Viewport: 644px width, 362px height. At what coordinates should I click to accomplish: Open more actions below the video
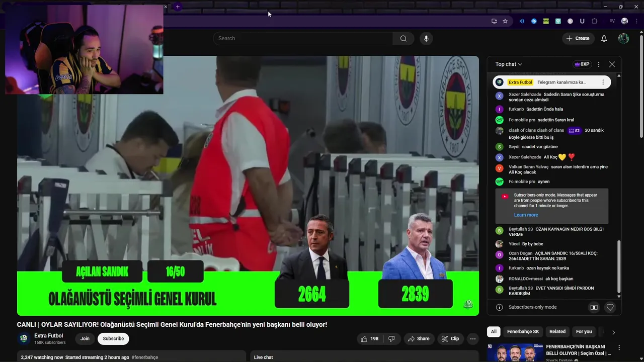tap(473, 339)
